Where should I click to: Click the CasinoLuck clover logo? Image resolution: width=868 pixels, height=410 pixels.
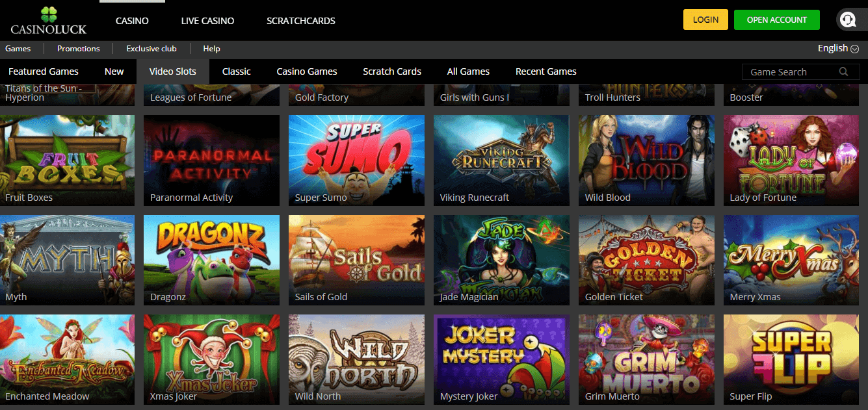(49, 20)
